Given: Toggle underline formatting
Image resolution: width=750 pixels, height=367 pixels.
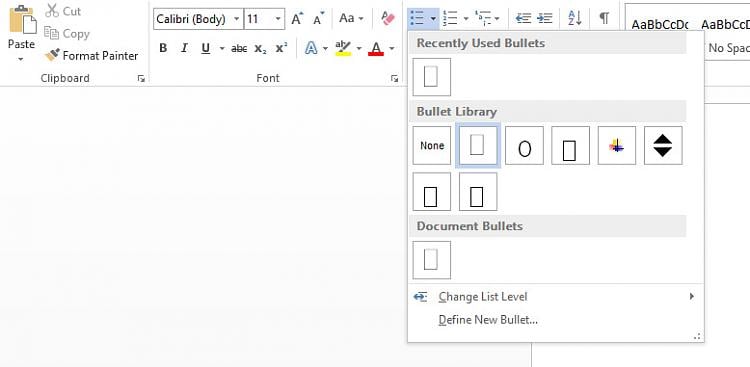Looking at the screenshot, I should coord(206,48).
